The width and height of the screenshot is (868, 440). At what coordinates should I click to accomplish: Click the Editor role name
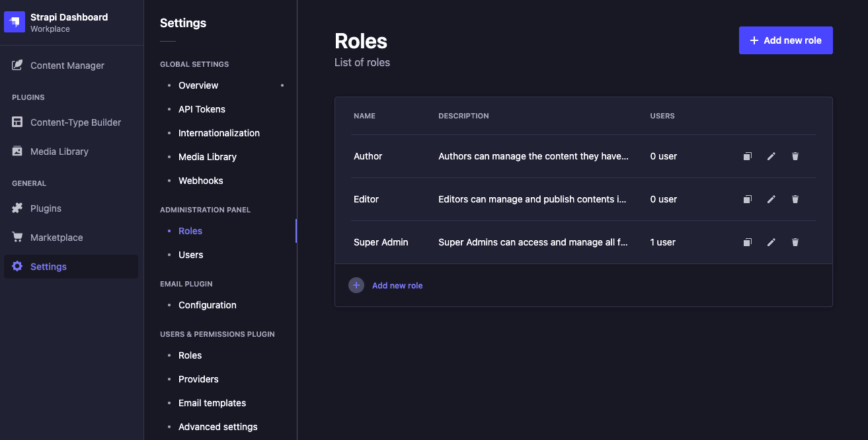point(366,199)
